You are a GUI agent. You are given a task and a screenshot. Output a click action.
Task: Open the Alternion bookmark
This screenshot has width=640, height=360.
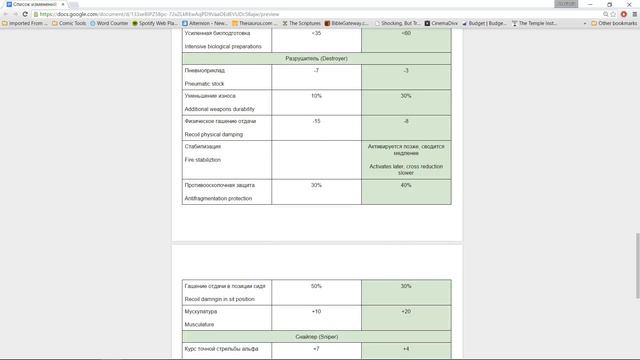click(x=205, y=23)
